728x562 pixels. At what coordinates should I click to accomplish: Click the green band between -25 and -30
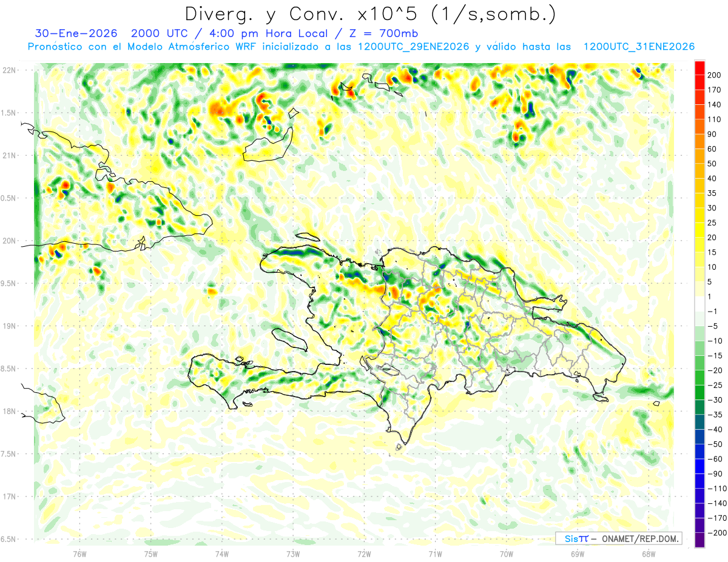[699, 392]
